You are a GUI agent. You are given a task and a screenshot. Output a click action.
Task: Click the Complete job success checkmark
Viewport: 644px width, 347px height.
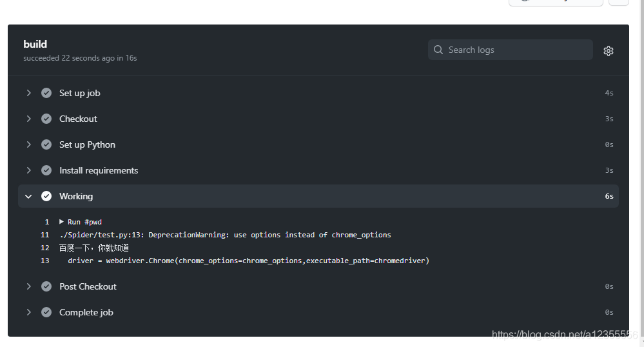coord(46,312)
